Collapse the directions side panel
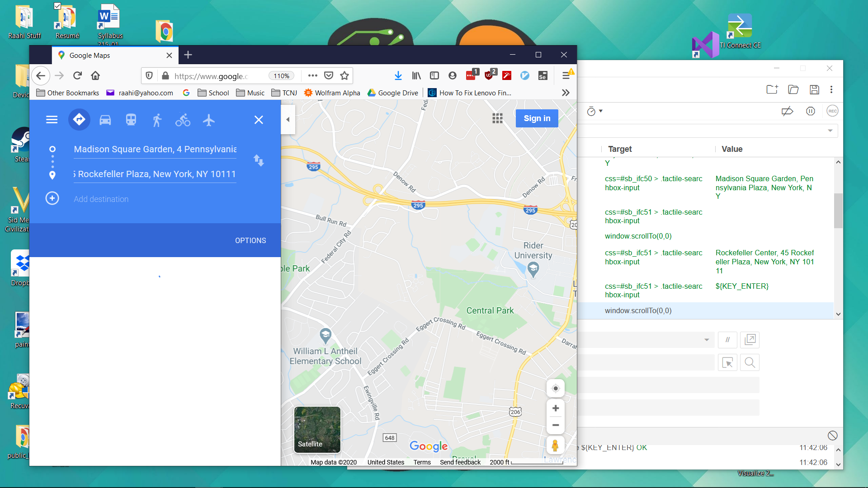The height and width of the screenshot is (488, 868). 288,120
